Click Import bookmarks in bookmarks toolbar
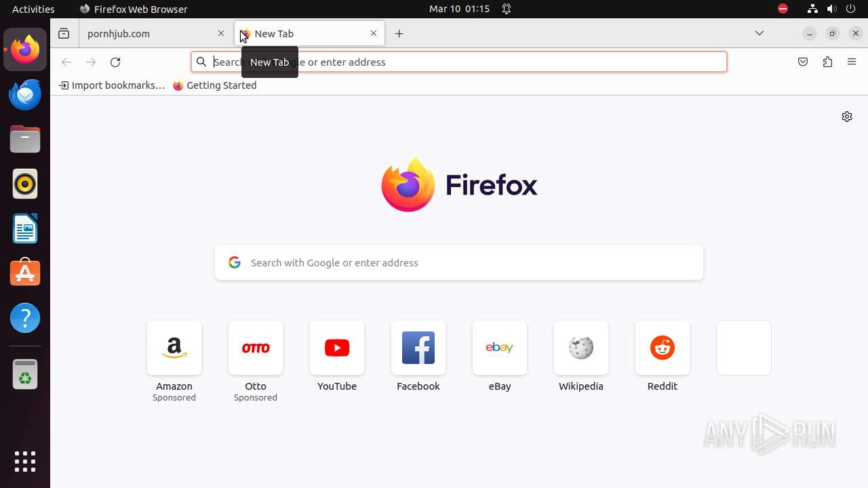This screenshot has width=868, height=488. click(x=112, y=85)
